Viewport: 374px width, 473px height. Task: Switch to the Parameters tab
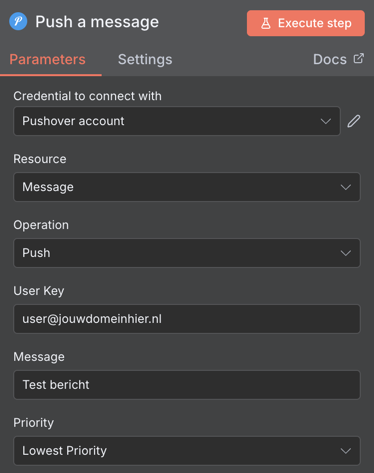coord(47,59)
